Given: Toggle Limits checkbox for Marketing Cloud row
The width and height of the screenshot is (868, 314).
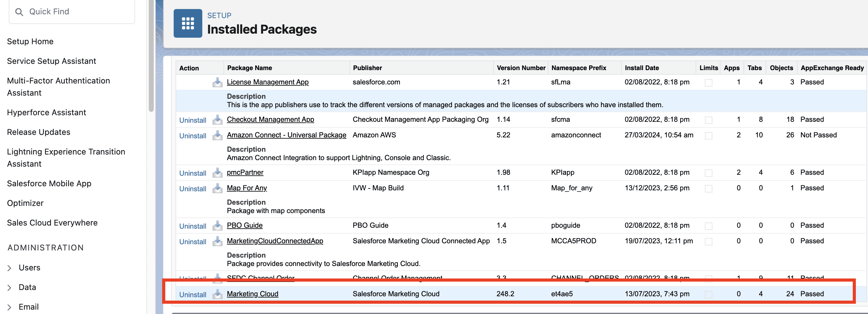Looking at the screenshot, I should pyautogui.click(x=709, y=294).
